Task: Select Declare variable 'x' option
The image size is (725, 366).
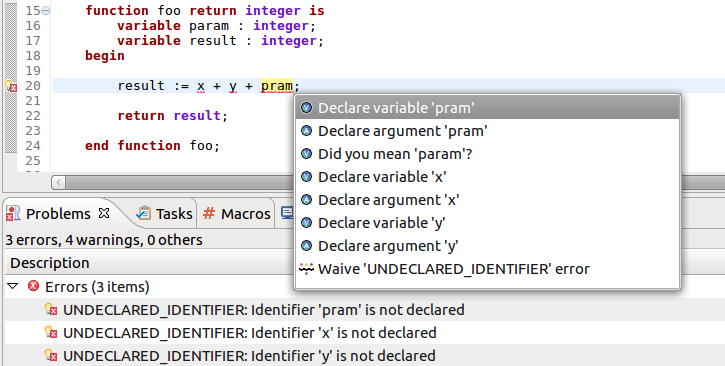Action: click(x=487, y=177)
